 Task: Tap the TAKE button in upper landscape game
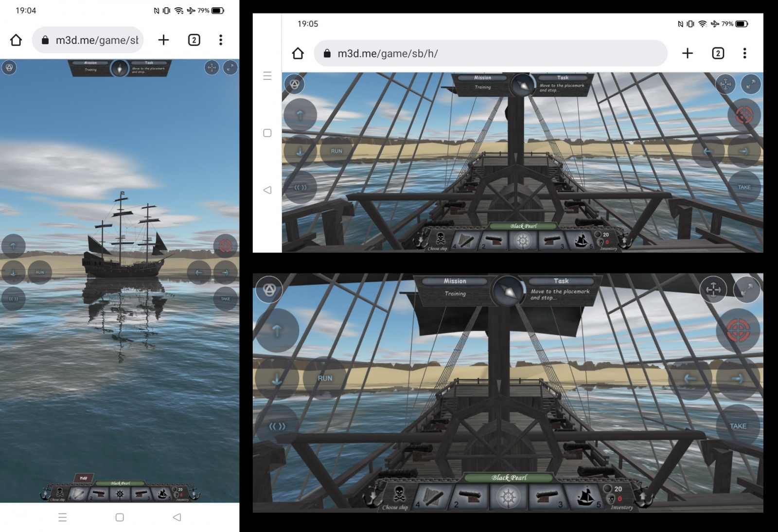click(744, 187)
